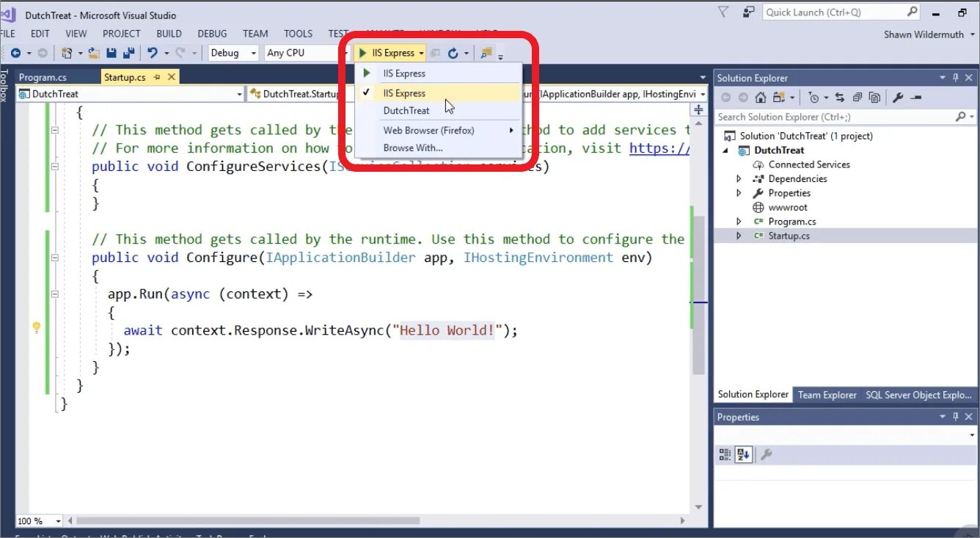Click the Show All Files icon in Solution Explorer
The height and width of the screenshot is (538, 980).
click(x=874, y=98)
